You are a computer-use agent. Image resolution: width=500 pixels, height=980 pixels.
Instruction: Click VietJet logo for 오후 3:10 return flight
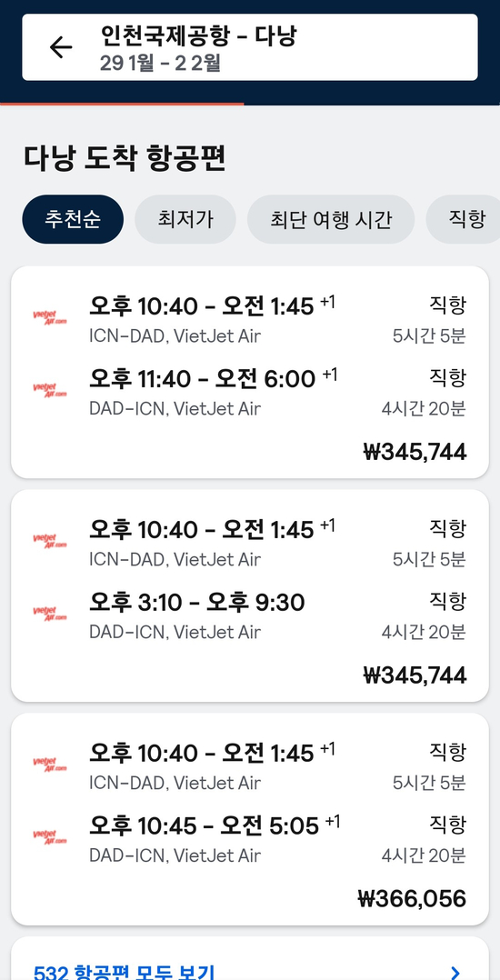49,613
